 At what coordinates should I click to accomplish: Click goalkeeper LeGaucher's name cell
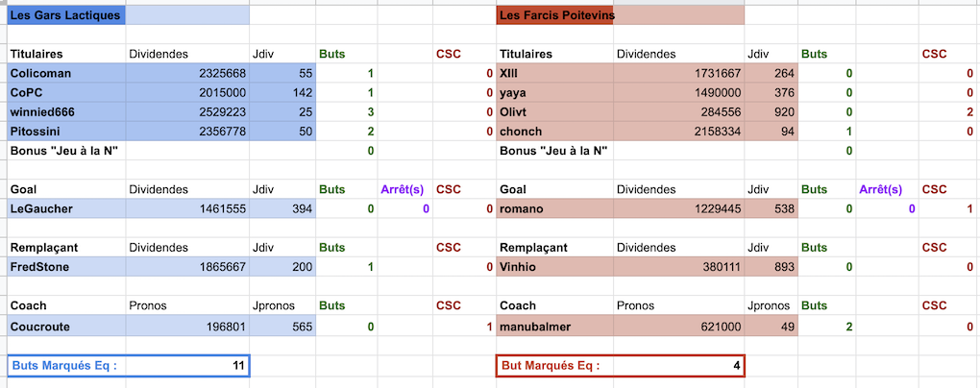click(x=65, y=208)
